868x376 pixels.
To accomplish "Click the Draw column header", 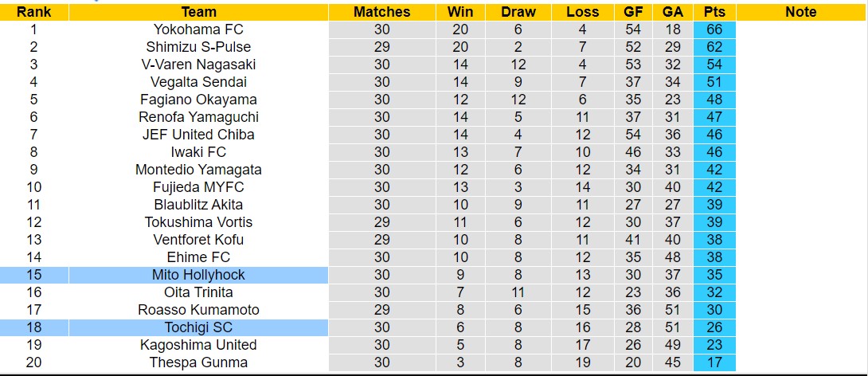I will [x=518, y=12].
